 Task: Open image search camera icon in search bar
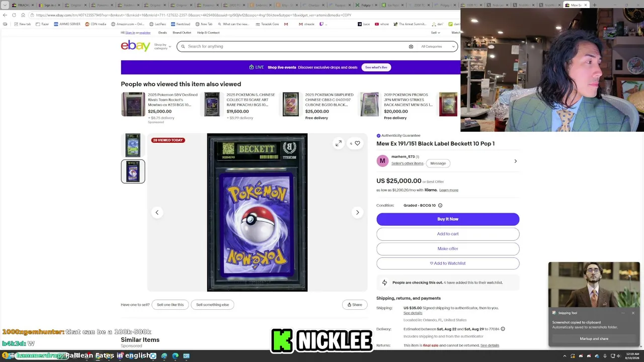[x=411, y=46]
